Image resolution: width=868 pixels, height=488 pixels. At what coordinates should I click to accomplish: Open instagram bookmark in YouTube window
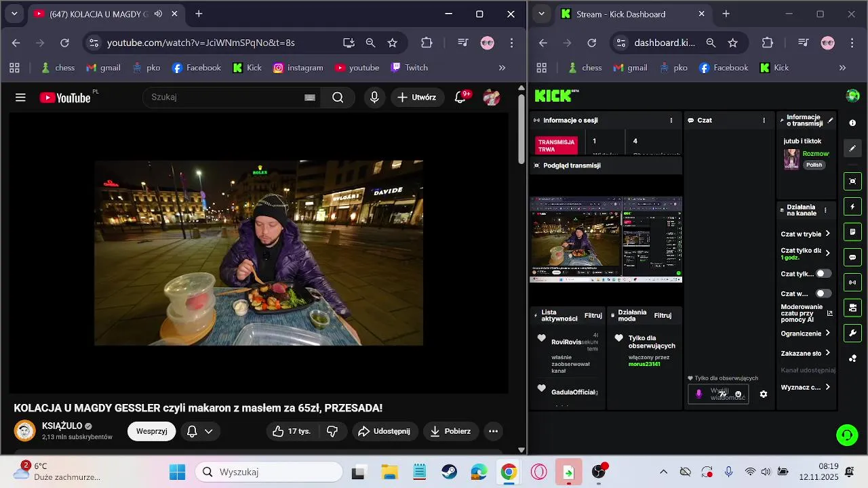tap(298, 68)
